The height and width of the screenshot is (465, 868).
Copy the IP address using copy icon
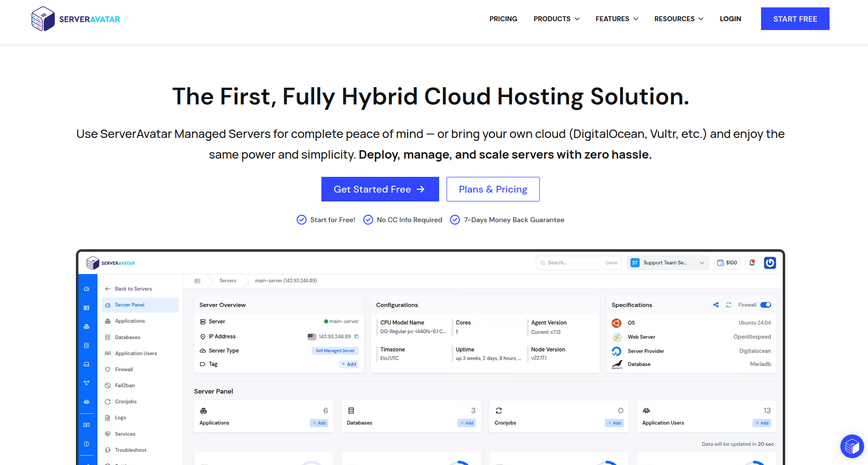coord(356,336)
